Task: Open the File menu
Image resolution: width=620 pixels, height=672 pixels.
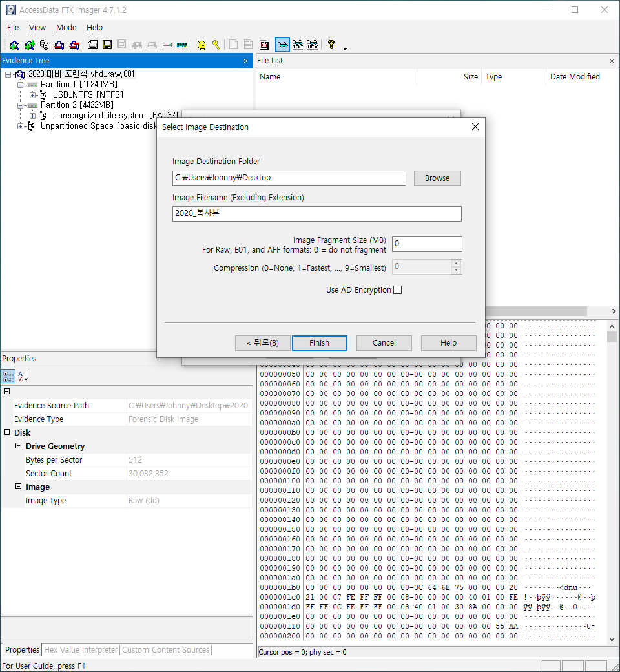Action: click(13, 28)
